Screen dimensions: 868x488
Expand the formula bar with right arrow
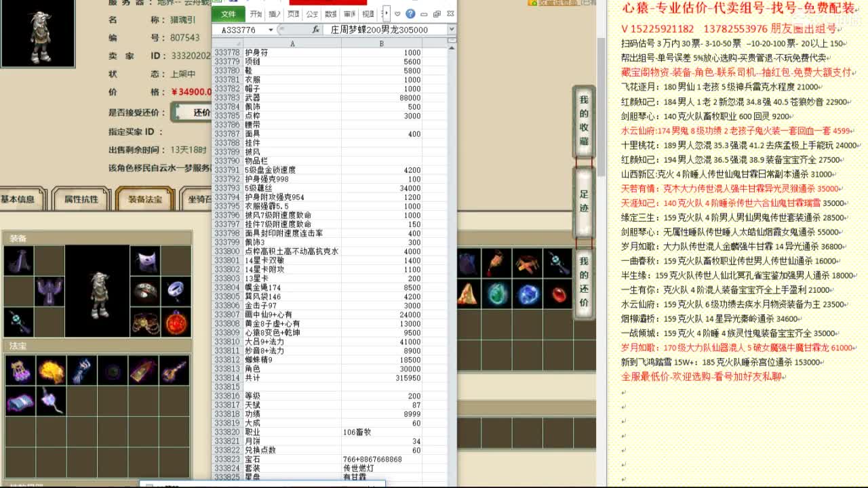[x=452, y=30]
